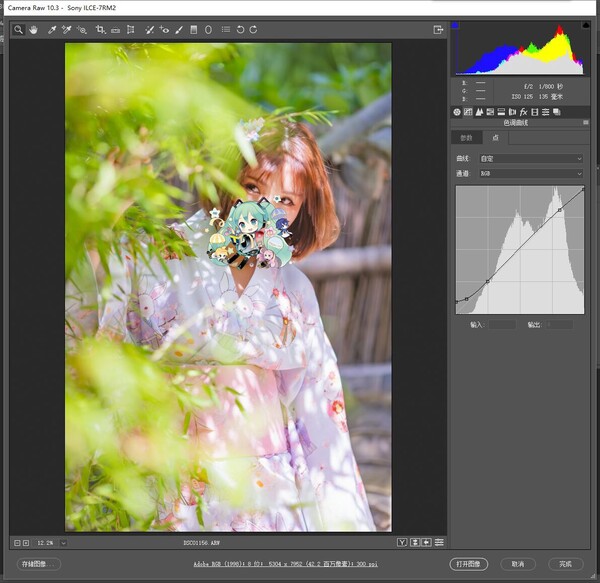Select the lower midtone curve point

488,282
